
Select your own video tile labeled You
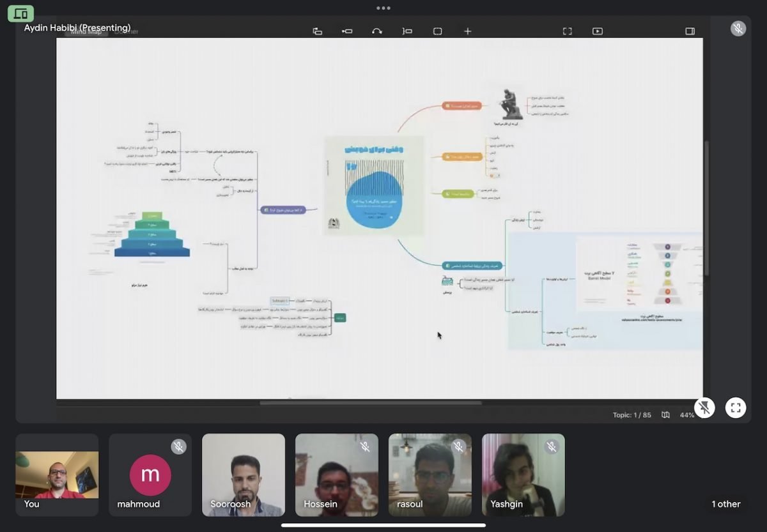point(57,475)
